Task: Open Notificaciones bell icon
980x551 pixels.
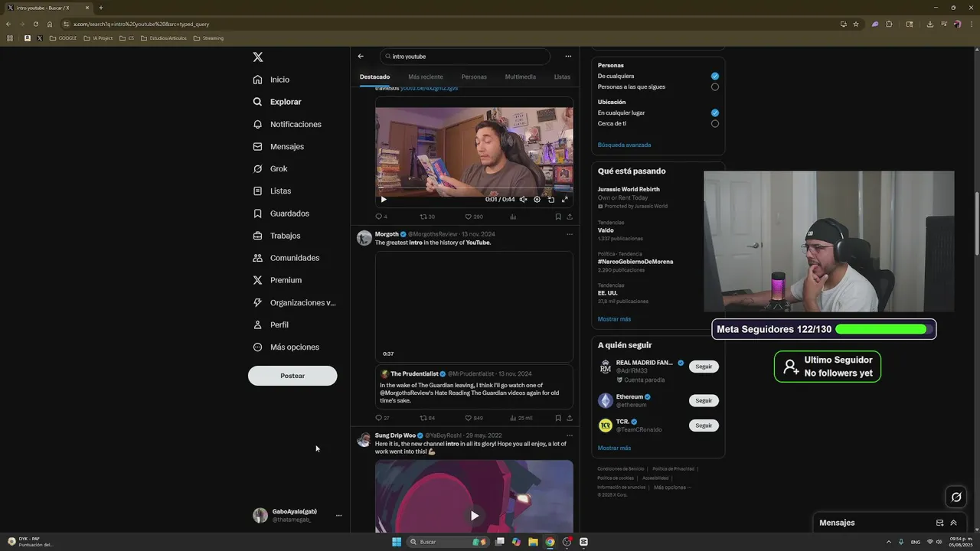Action: [258, 124]
